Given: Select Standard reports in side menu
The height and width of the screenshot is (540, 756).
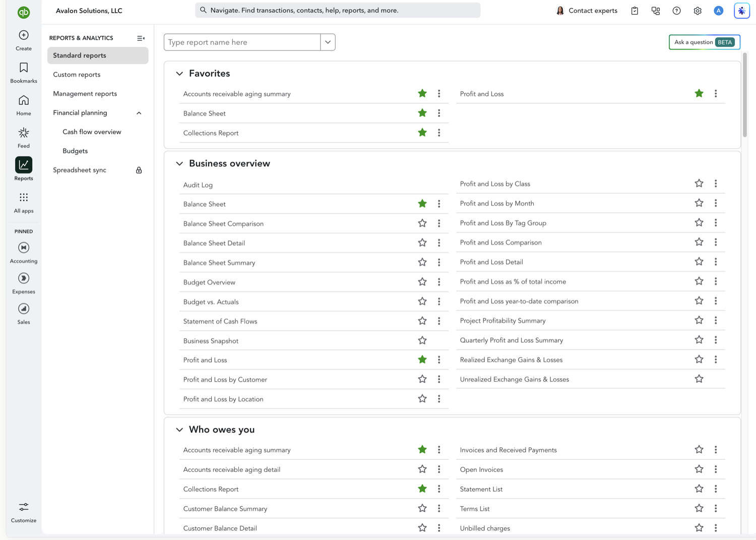Looking at the screenshot, I should coord(98,55).
